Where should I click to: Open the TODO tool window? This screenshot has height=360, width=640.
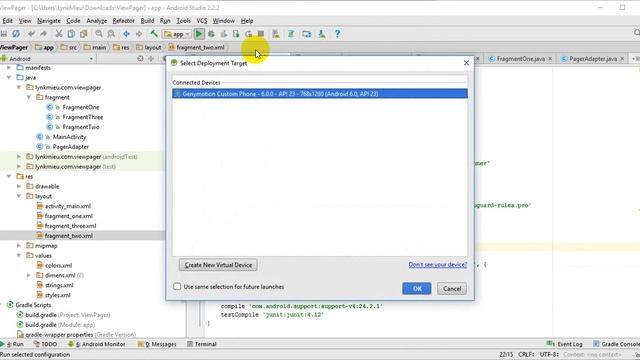pyautogui.click(x=45, y=344)
